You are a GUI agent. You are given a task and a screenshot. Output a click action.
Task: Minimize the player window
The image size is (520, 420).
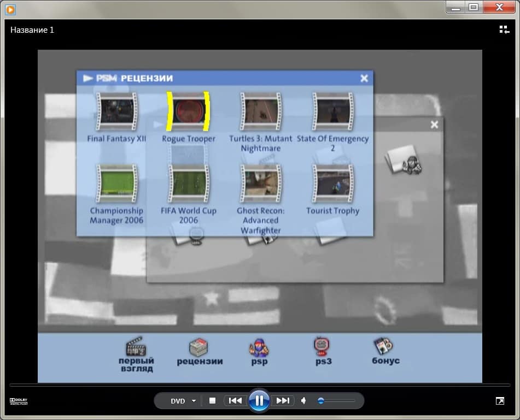(457, 7)
